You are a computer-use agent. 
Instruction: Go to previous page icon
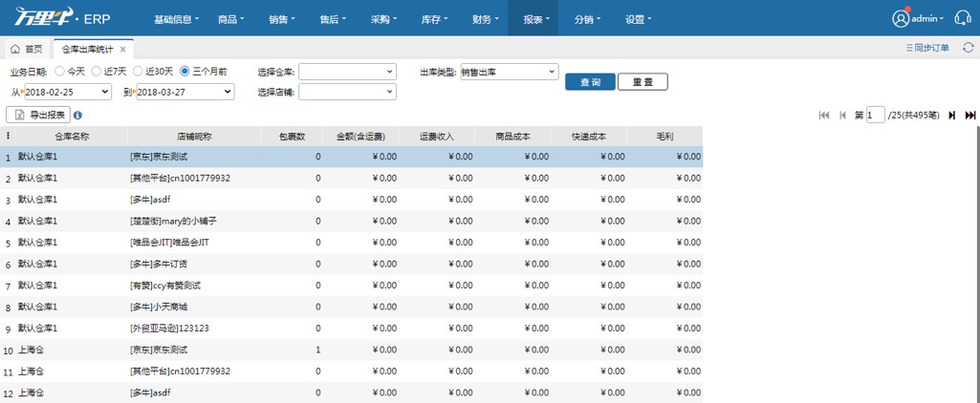coord(842,115)
